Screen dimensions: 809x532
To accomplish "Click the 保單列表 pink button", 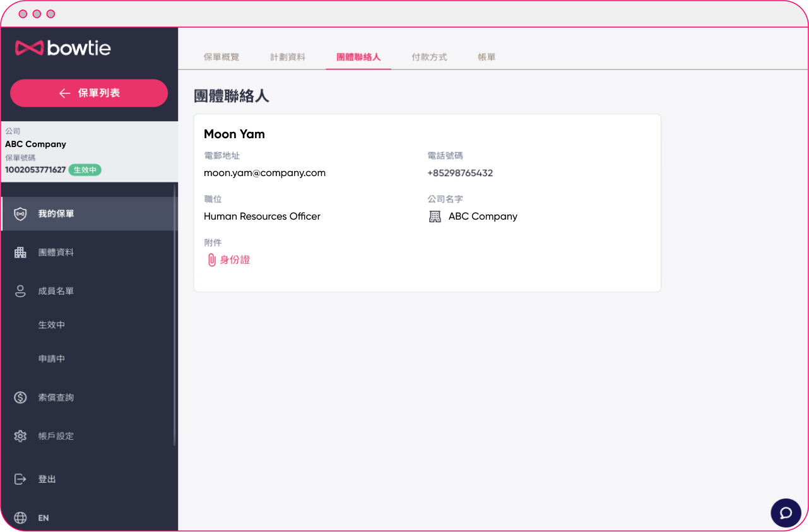I will [x=88, y=93].
